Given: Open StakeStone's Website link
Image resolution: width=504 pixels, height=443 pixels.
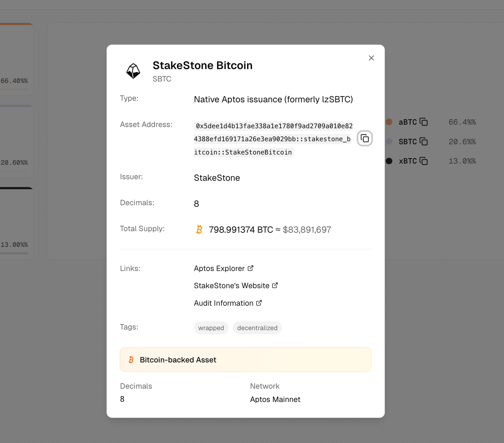Looking at the screenshot, I should (236, 285).
